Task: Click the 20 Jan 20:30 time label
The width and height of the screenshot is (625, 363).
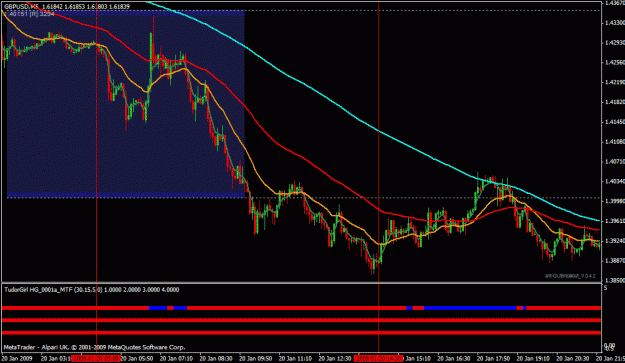Action: pos(573,359)
